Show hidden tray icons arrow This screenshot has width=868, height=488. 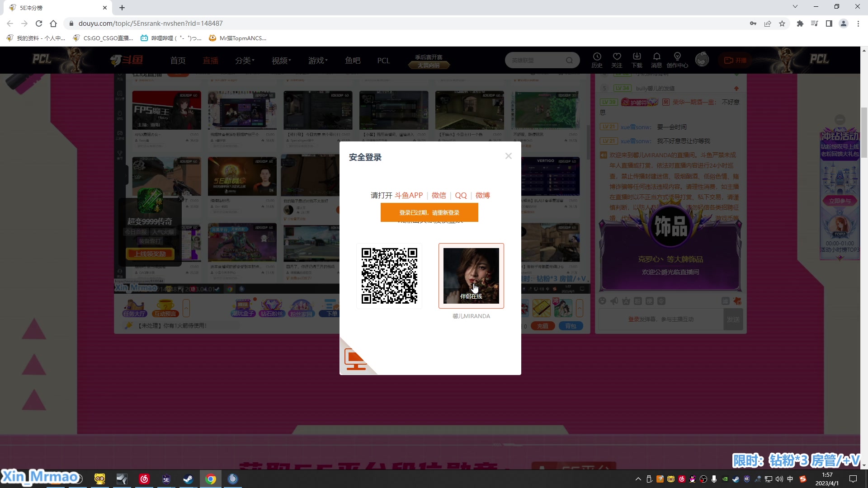click(638, 479)
